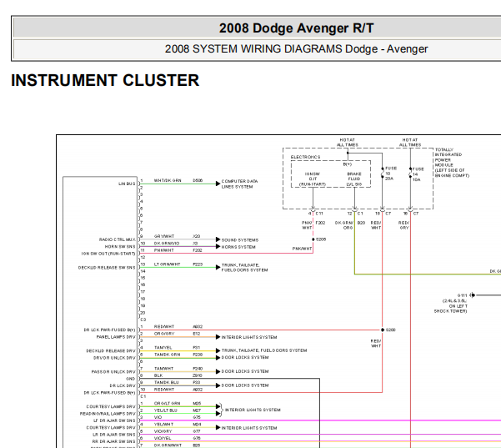The image size is (501, 448).
Task: Click the 'F223' circuit code
Action: 198,264
